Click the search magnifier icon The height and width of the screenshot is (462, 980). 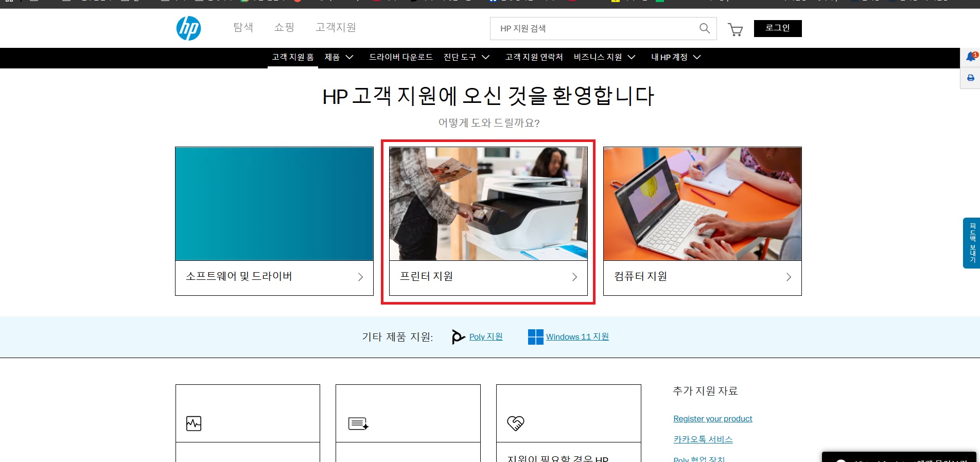point(705,28)
